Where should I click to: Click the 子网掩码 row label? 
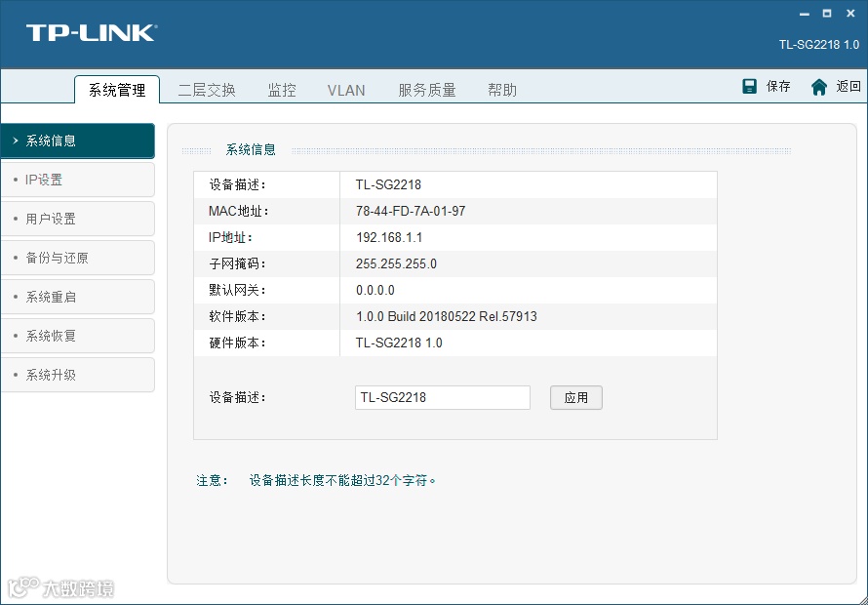click(x=238, y=263)
